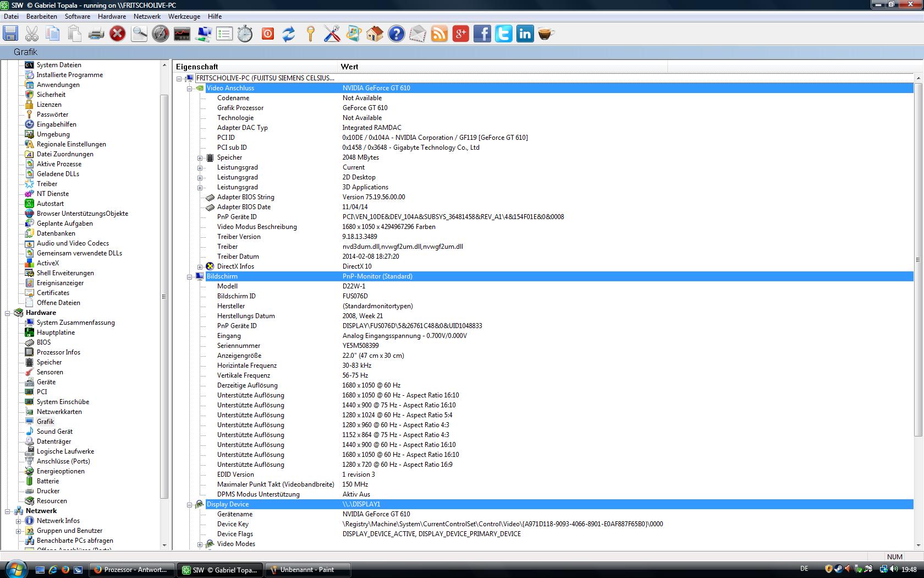Click the Wert column header

click(502, 67)
